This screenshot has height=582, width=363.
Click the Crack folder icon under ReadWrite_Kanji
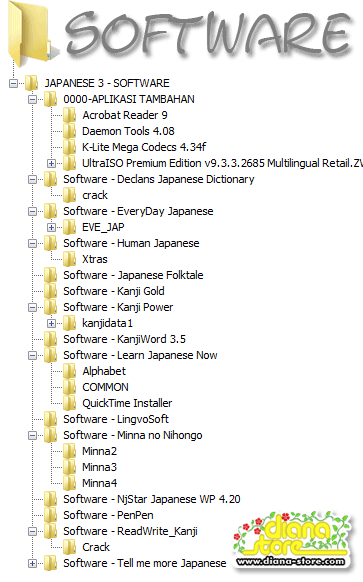click(69, 547)
